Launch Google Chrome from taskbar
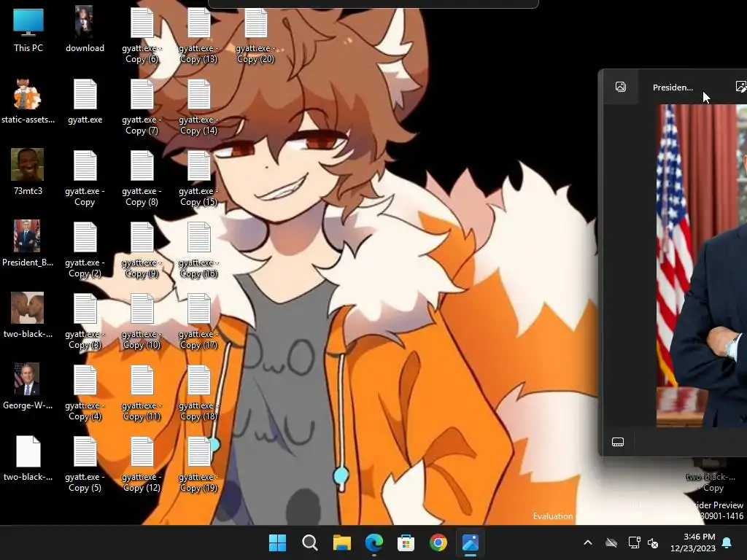Image resolution: width=747 pixels, height=560 pixels. (438, 542)
